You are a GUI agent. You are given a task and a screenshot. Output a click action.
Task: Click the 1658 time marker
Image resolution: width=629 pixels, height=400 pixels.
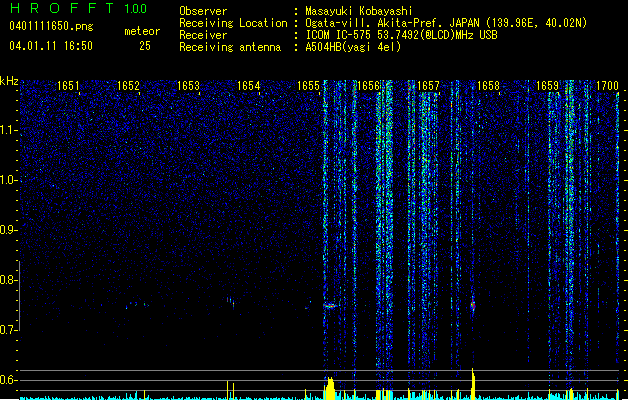[x=488, y=86]
